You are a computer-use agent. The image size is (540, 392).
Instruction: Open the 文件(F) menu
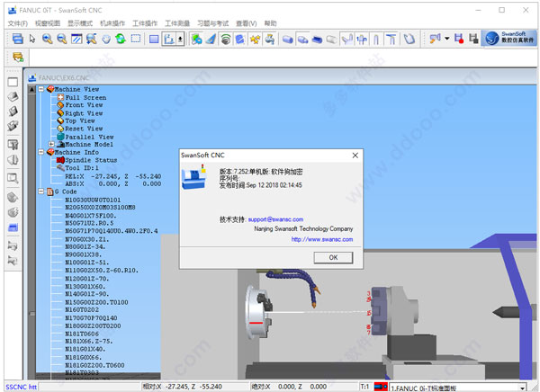tap(18, 23)
